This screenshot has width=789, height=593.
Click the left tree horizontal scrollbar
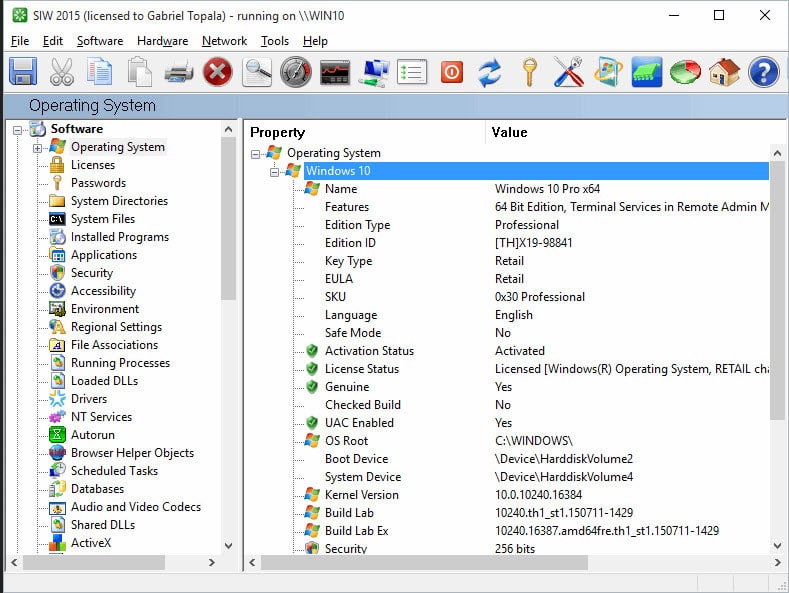click(x=94, y=562)
